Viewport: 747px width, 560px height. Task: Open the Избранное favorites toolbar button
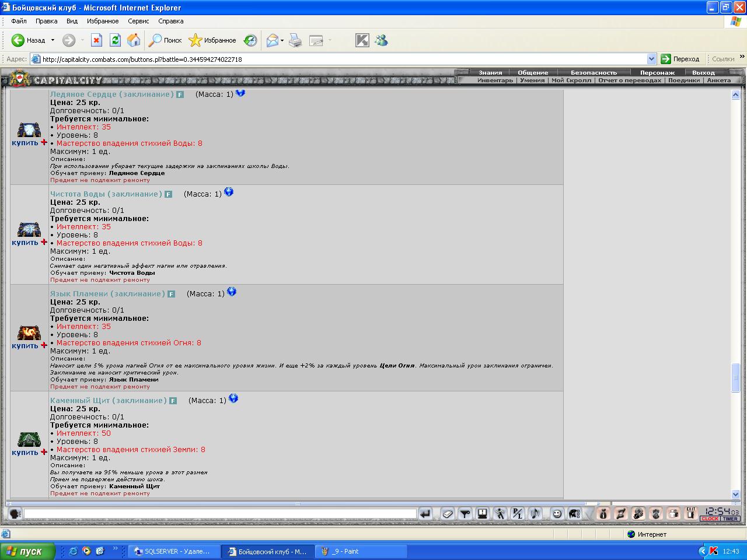[212, 40]
